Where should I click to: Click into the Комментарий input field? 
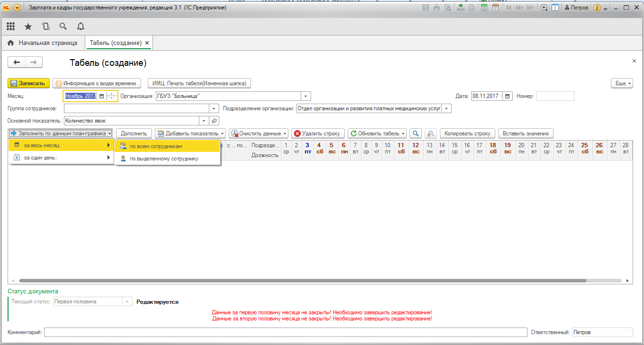tap(285, 332)
